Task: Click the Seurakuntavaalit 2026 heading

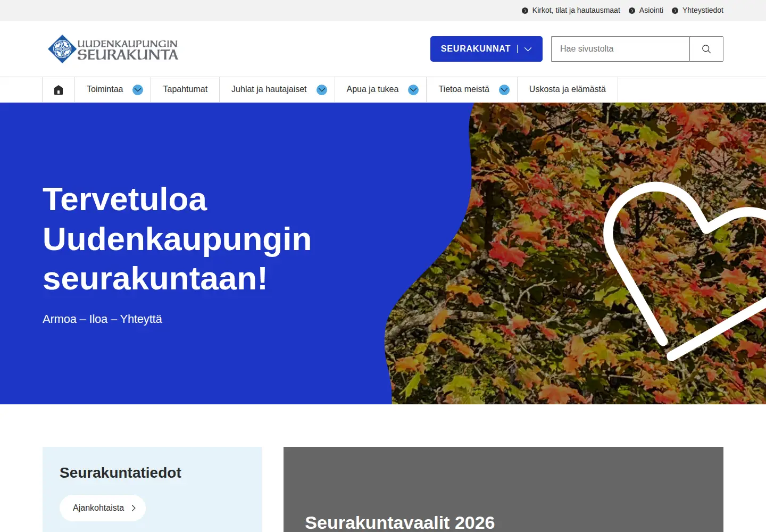Action: pos(400,522)
